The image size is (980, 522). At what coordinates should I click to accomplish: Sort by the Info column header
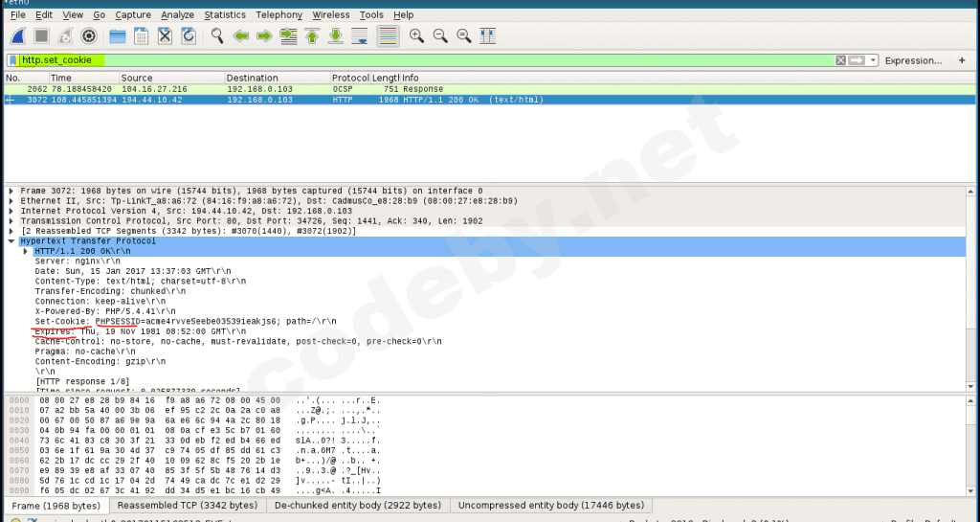pos(689,79)
